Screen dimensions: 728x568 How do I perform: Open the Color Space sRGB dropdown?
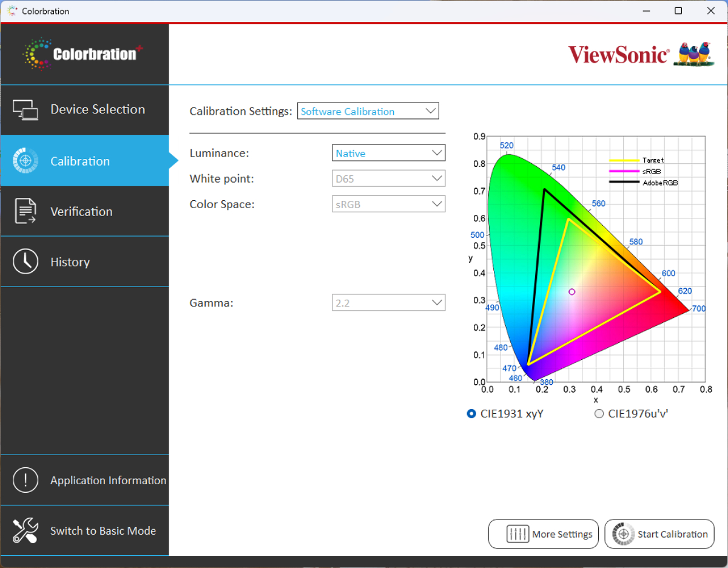tap(388, 204)
